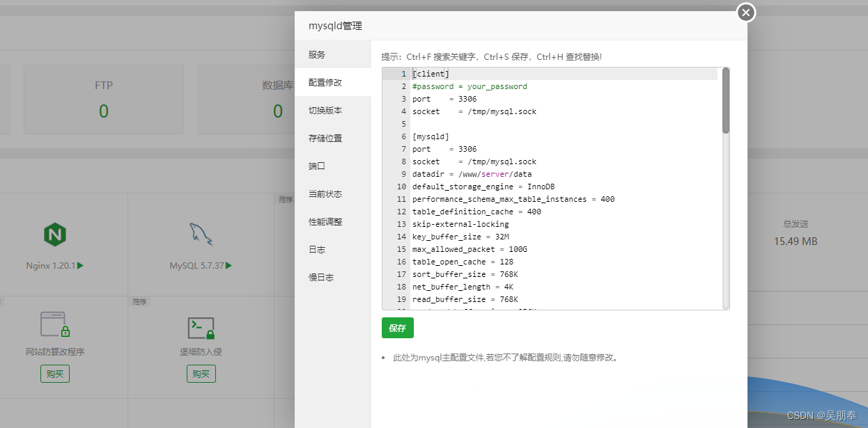Click the green 保存 button

point(398,328)
